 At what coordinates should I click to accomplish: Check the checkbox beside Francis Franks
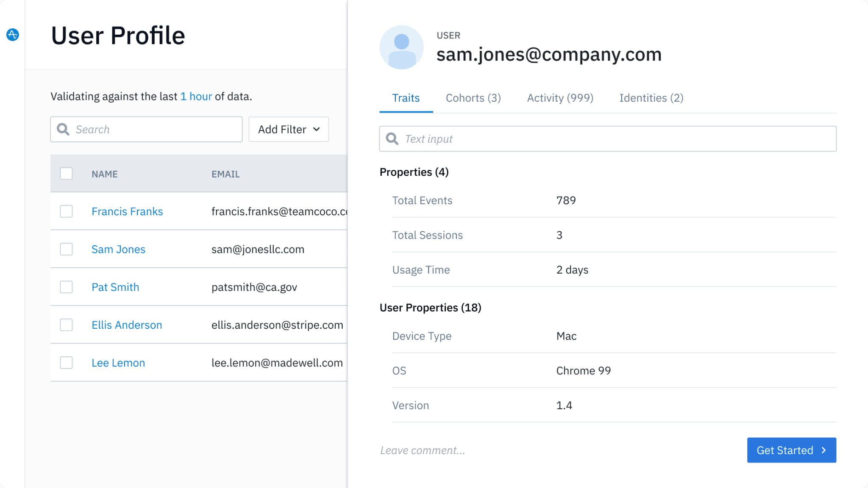tap(66, 211)
